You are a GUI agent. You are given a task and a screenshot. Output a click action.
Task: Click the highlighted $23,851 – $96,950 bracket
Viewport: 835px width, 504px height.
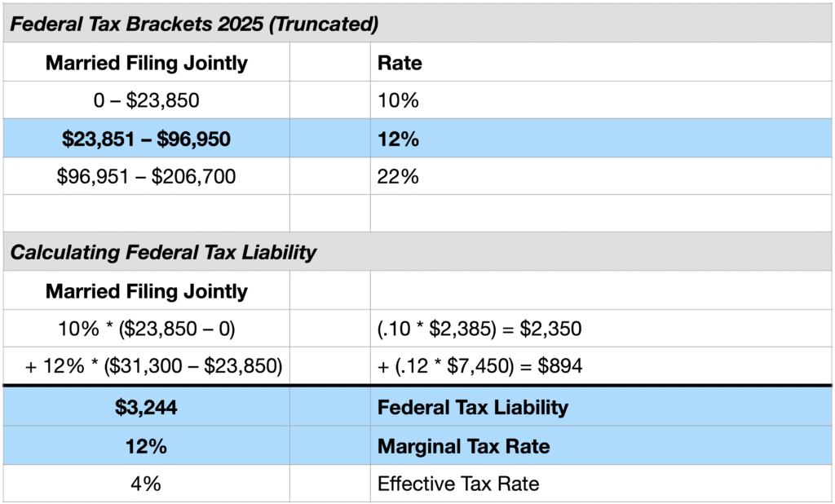[147, 139]
